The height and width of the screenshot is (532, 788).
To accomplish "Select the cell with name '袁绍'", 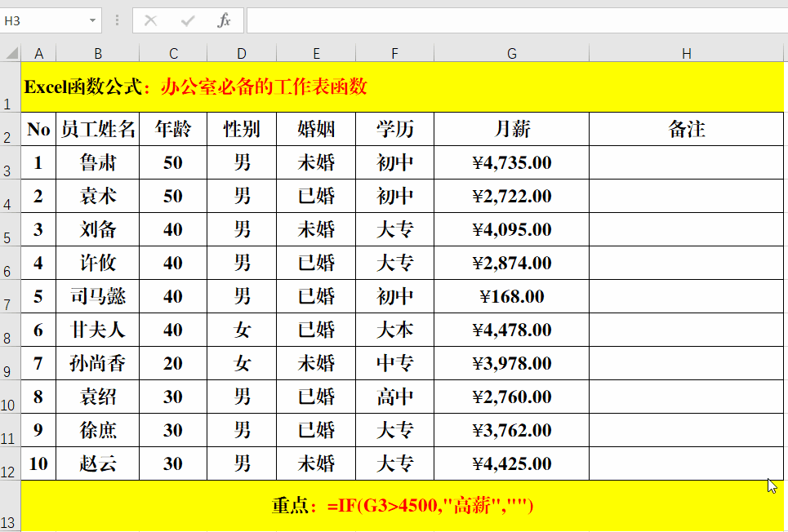I will [x=97, y=397].
